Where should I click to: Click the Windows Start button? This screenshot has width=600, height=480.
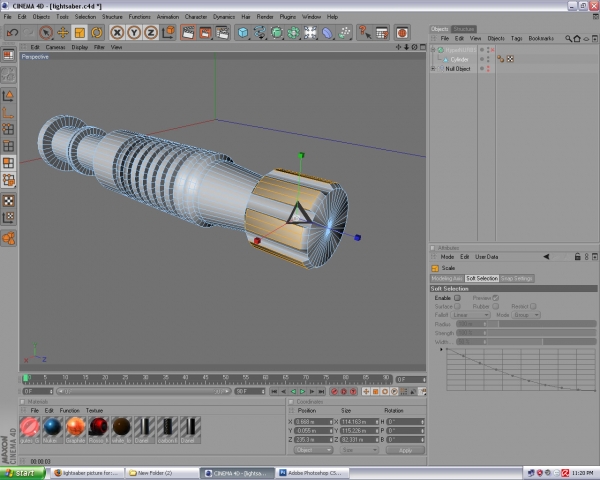(22, 473)
